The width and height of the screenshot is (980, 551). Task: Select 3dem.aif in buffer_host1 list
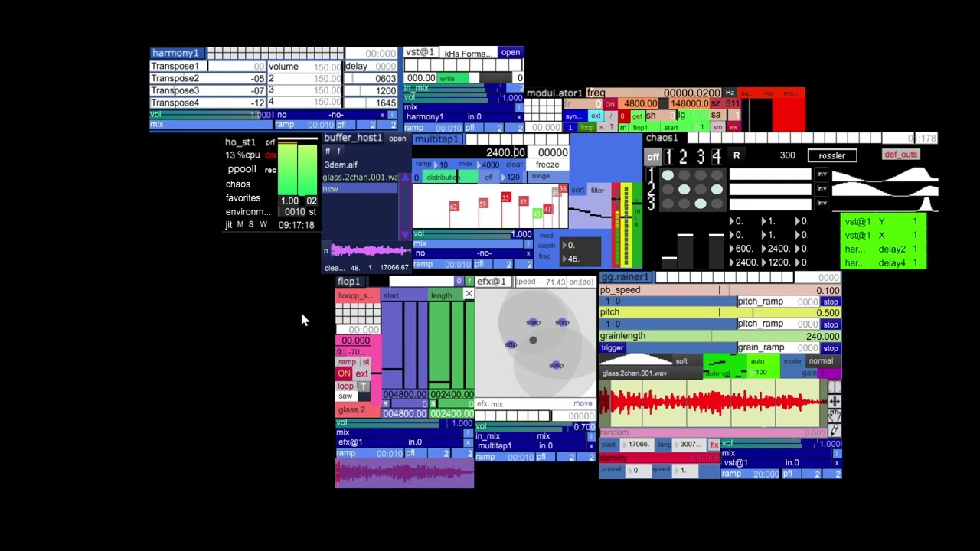tap(341, 165)
